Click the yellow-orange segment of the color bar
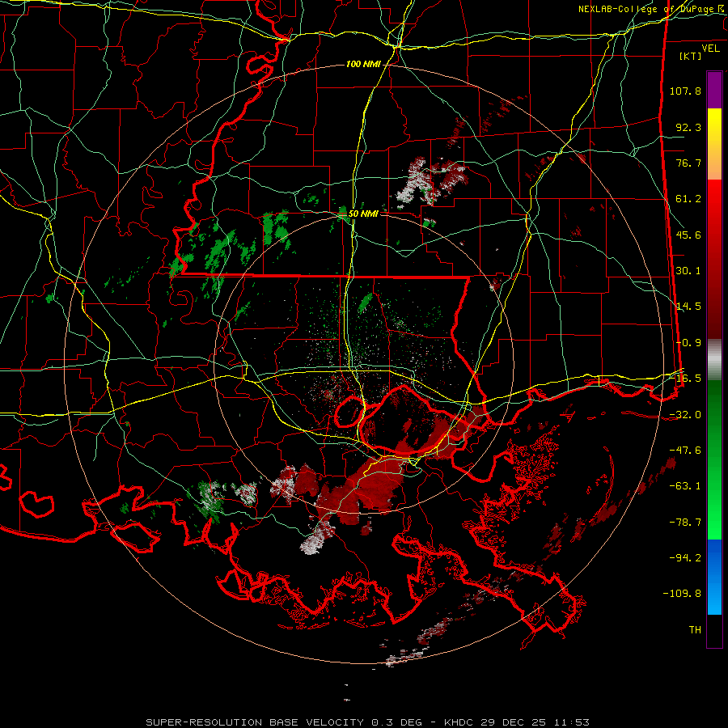This screenshot has width=728, height=728. (x=714, y=144)
